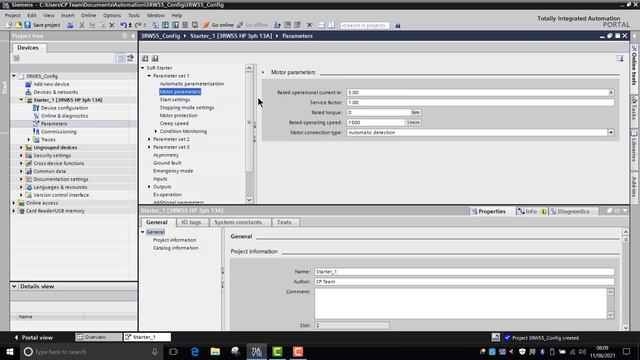
Task: Expand the Common data node arrow
Action: pyautogui.click(x=21, y=171)
